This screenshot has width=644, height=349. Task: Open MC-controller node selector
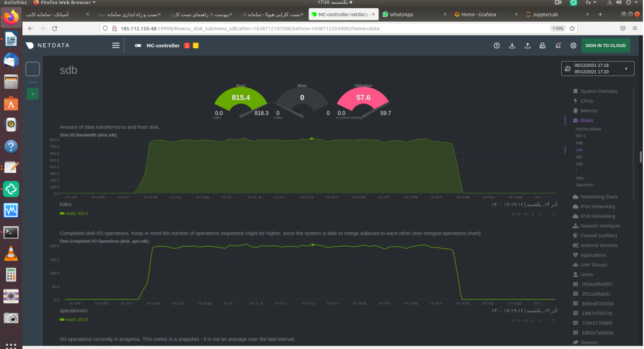click(x=163, y=46)
